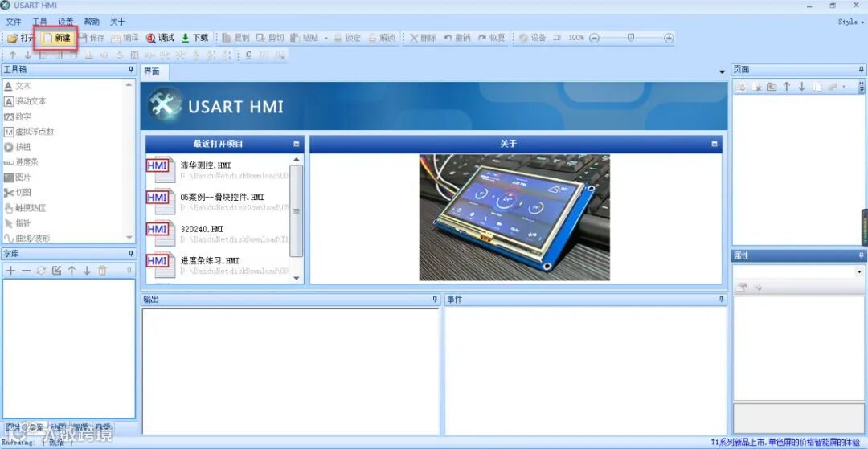Add a font with the 字库 plus icon
The width and height of the screenshot is (868, 449).
pos(10,271)
